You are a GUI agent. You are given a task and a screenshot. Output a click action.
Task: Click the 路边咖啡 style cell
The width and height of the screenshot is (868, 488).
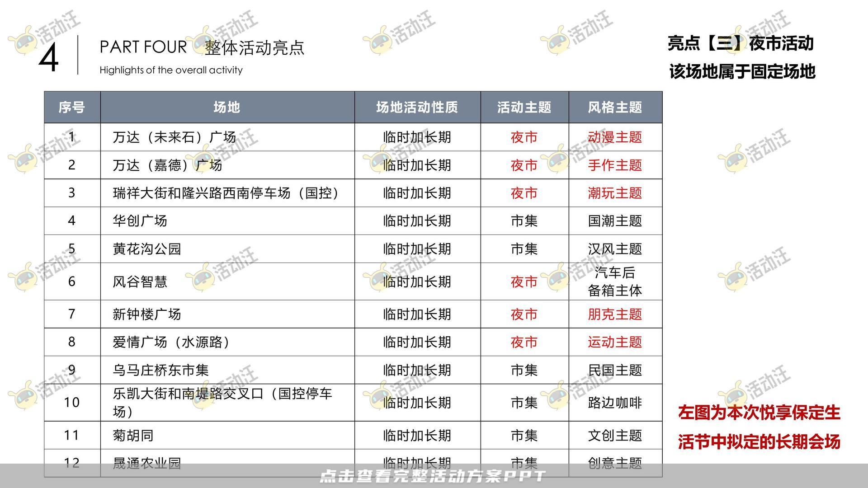pos(615,403)
